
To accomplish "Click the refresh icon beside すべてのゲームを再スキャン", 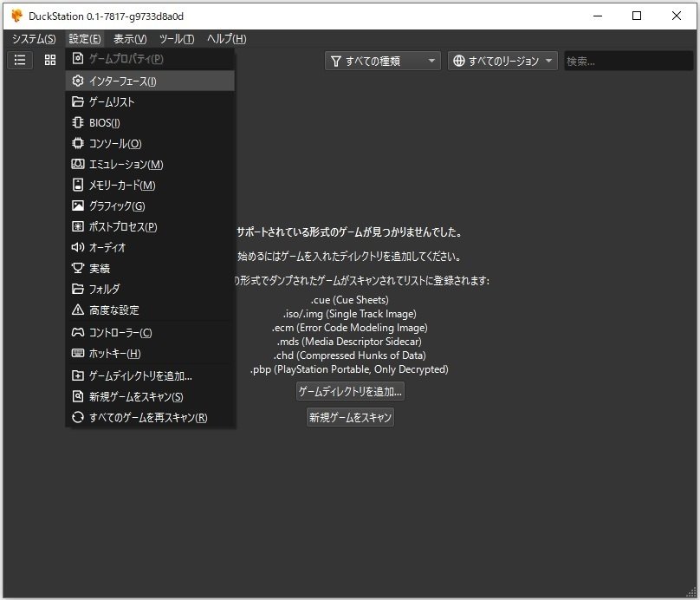I will 78,417.
